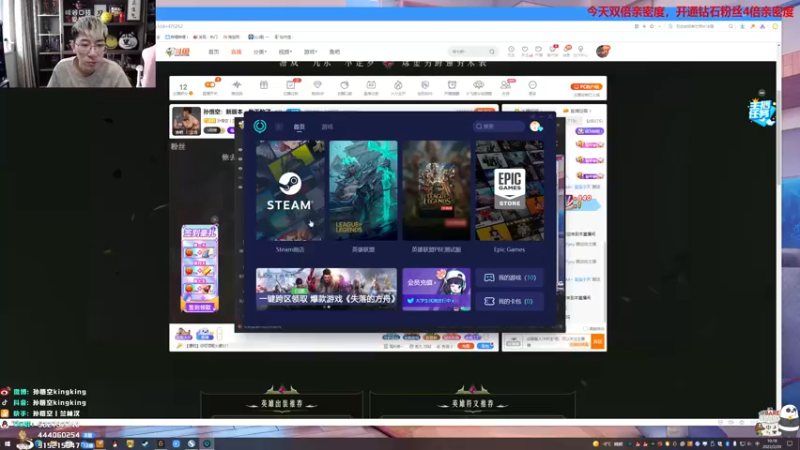Image resolution: width=800 pixels, height=450 pixels.
Task: Open 鱼吧 in the Douyu navigation
Action: 334,52
